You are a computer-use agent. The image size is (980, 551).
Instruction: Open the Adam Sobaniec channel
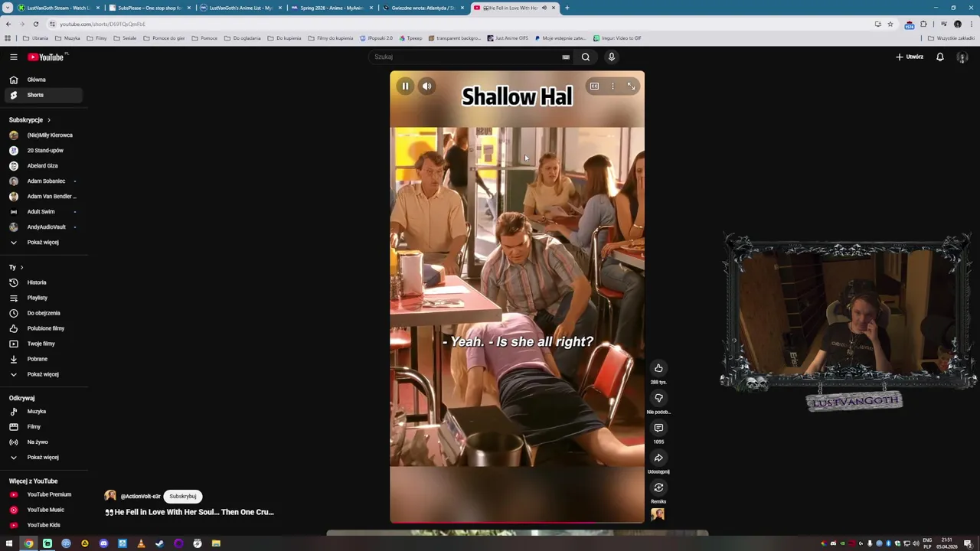pos(44,181)
